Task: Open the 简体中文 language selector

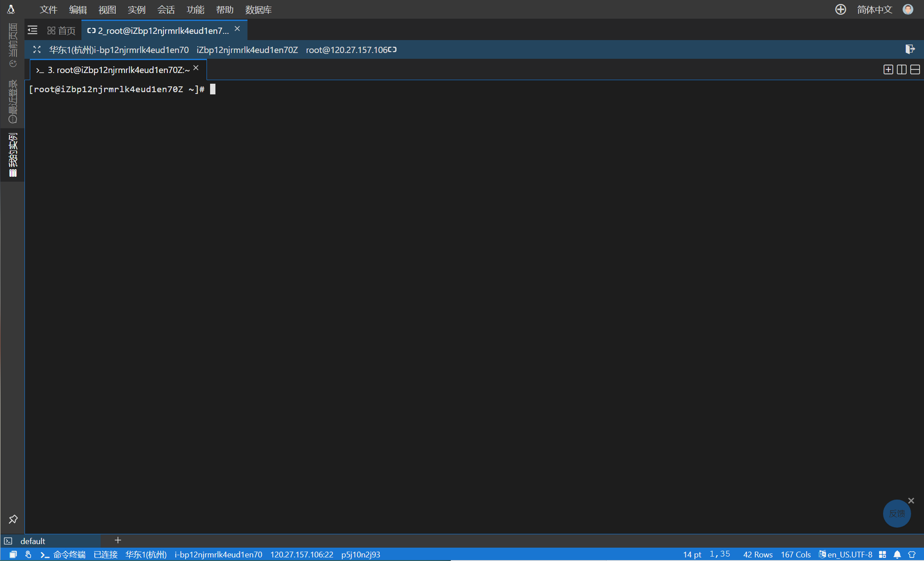Action: pos(875,9)
